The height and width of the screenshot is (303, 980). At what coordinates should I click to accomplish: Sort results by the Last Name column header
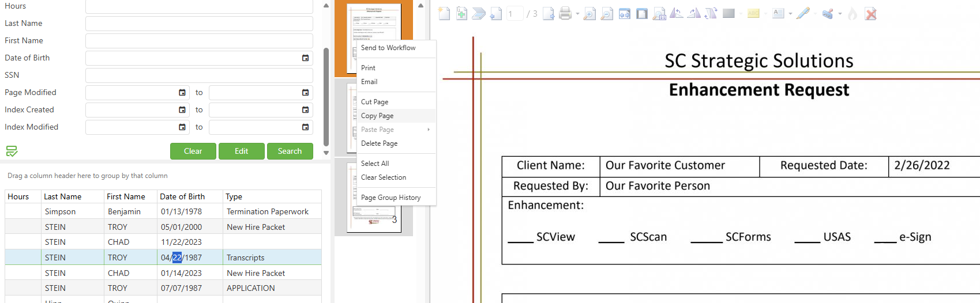63,196
